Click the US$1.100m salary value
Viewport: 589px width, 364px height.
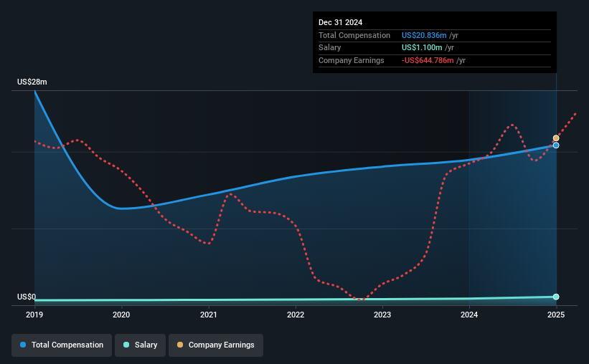pos(422,48)
